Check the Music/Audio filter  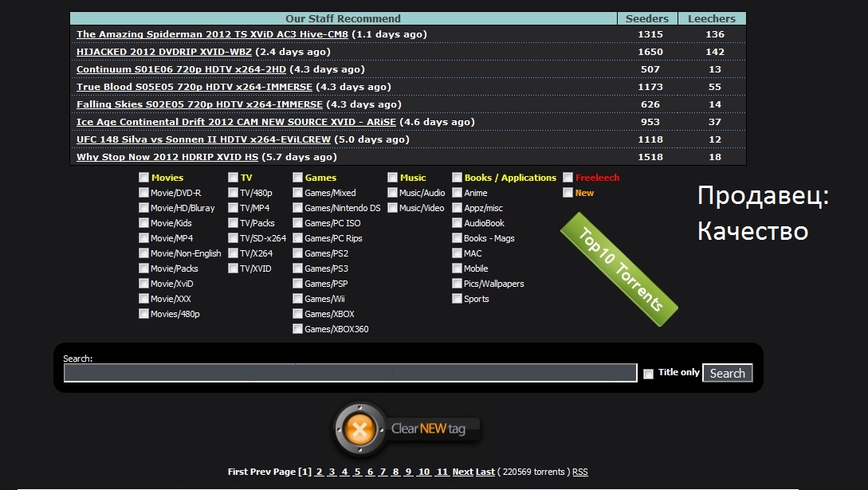(392, 193)
